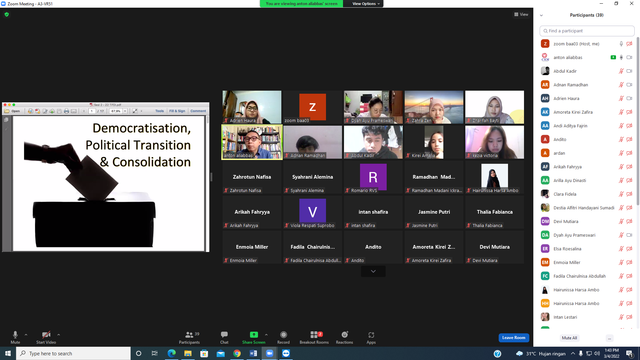Click the Find a participant search field
The image size is (640, 360).
click(587, 31)
